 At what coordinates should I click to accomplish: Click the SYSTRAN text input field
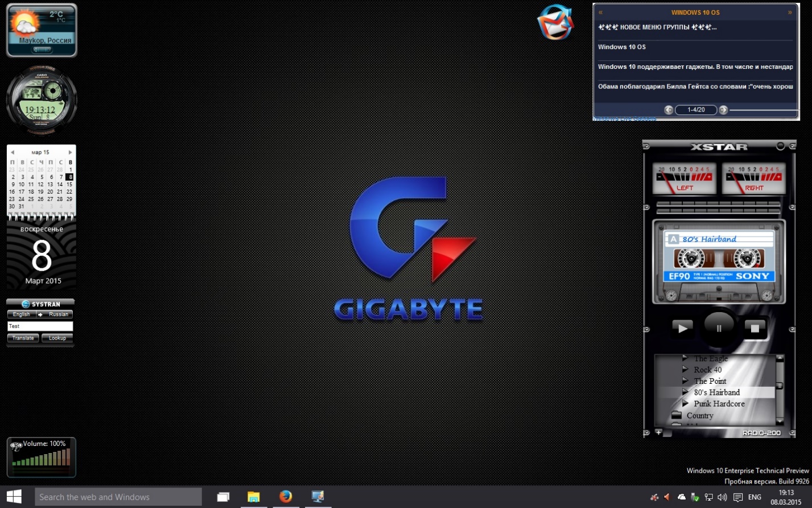(40, 326)
